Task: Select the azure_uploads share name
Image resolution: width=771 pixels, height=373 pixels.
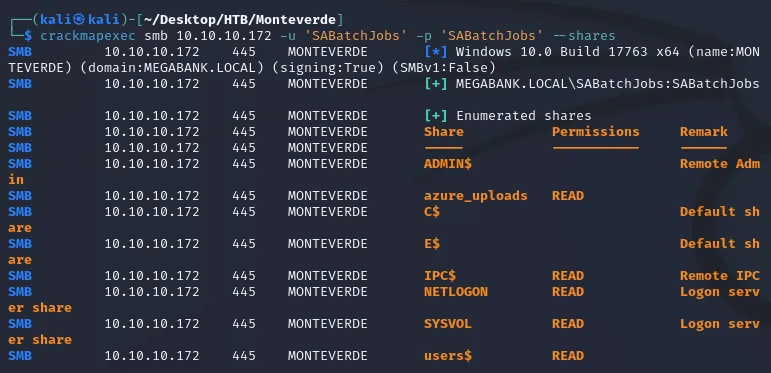Action: [475, 196]
